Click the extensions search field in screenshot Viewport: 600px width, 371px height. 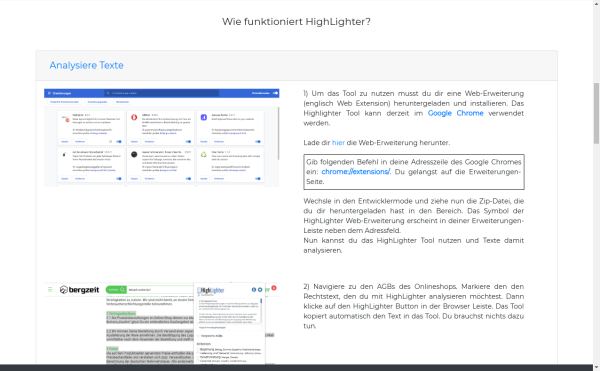(x=161, y=93)
